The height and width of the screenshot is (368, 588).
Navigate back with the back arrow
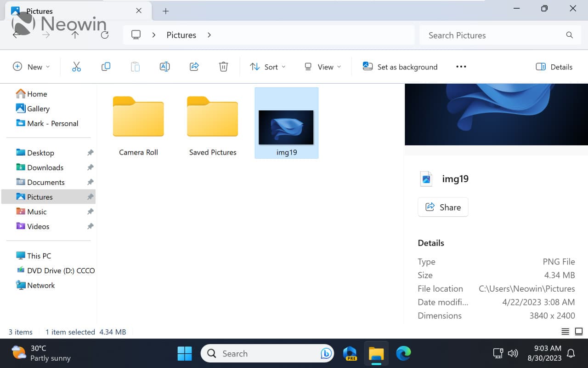pos(16,35)
